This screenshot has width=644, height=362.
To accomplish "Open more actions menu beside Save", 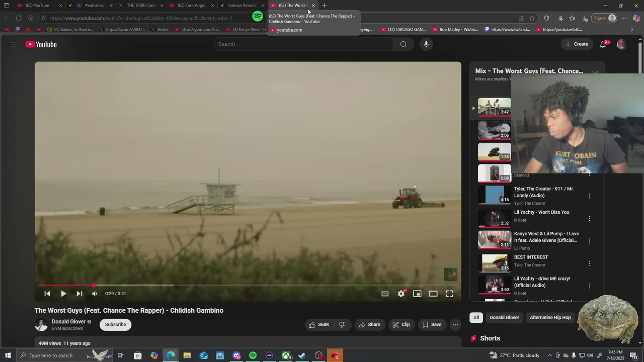I will click(x=455, y=325).
